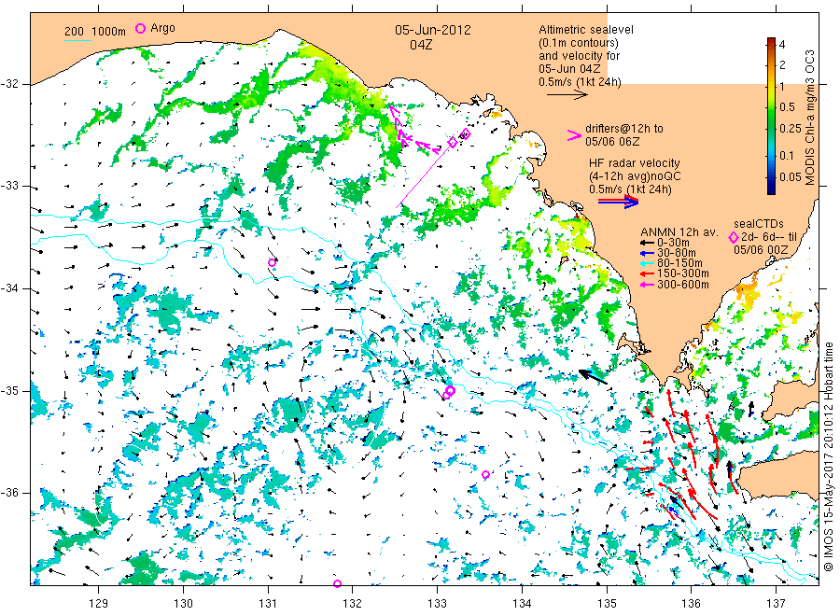Click the 04Z time label below the date
Image resolution: width=840 pixels, height=616 pixels.
(421, 45)
